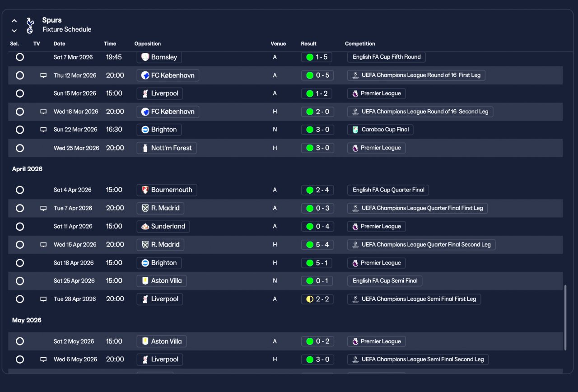This screenshot has height=392, width=578.
Task: Open FC København on Thu 12 Mar row
Action: [168, 75]
